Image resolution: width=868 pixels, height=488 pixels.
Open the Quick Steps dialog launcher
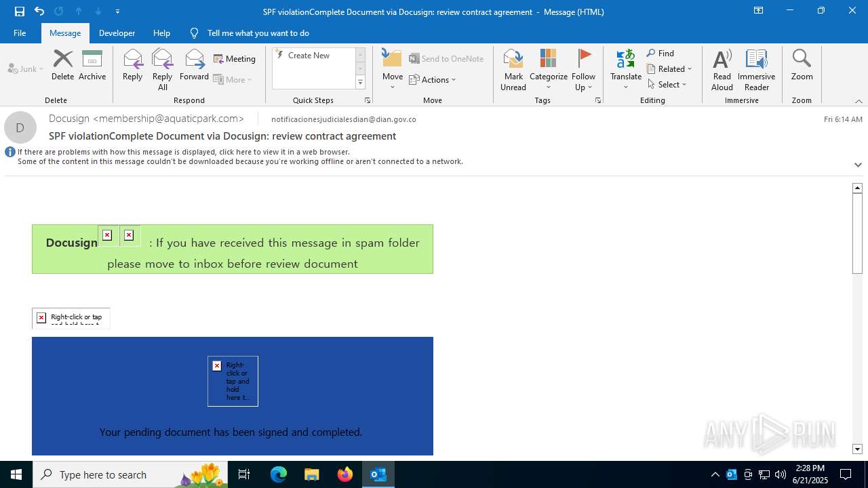click(368, 100)
